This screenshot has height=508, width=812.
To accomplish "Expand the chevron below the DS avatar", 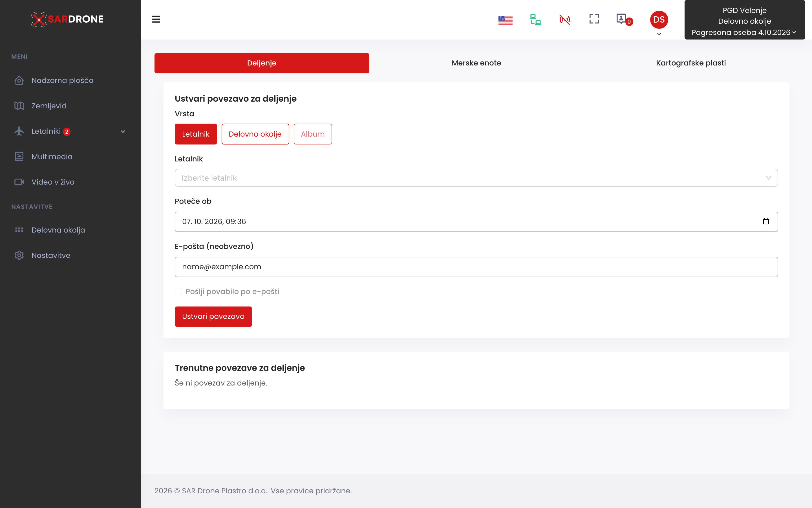I will coord(659,34).
